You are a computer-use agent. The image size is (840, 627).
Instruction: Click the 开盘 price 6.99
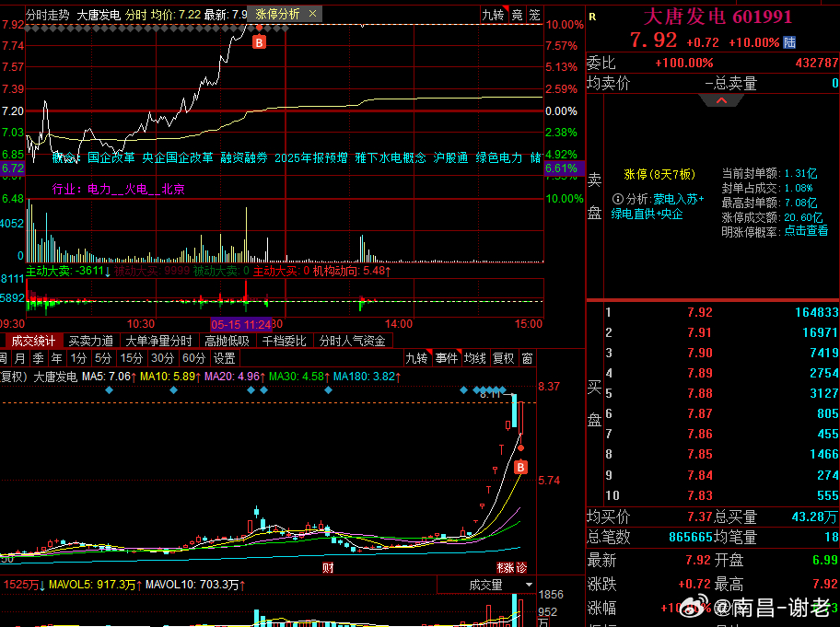[825, 560]
